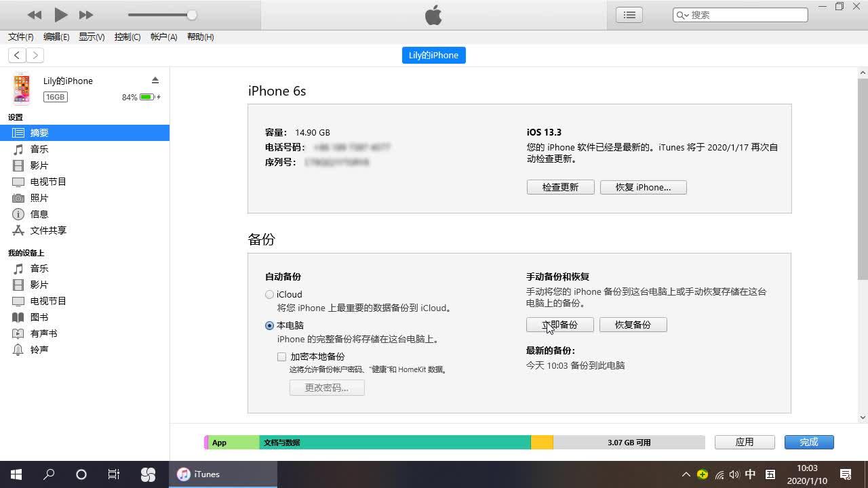Open the notification center icon
The height and width of the screenshot is (488, 868).
(846, 474)
